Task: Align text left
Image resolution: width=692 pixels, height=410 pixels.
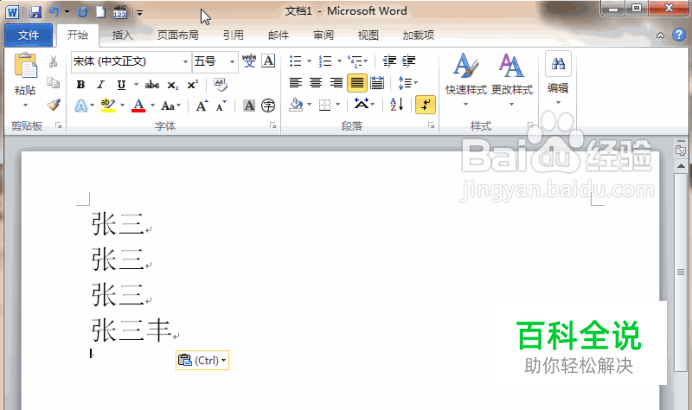Action: point(296,83)
